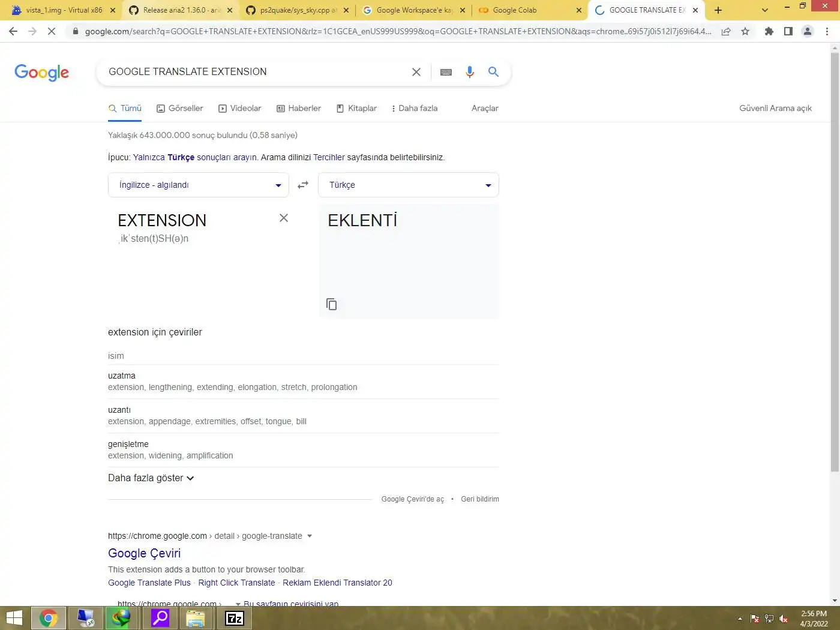Click the Google logo
This screenshot has width=840, height=630.
[x=41, y=73]
